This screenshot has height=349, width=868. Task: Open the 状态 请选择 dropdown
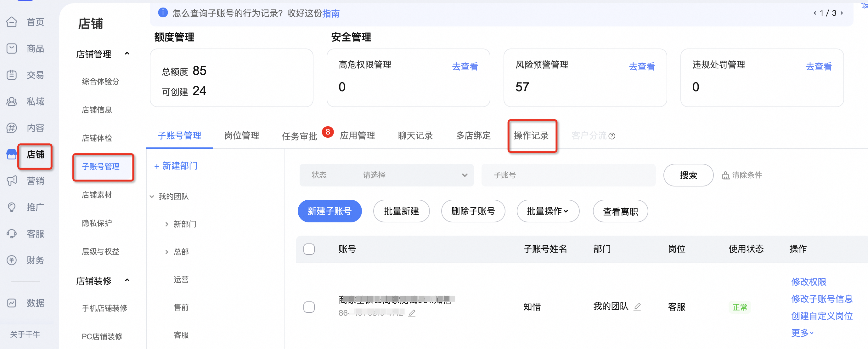(x=386, y=175)
